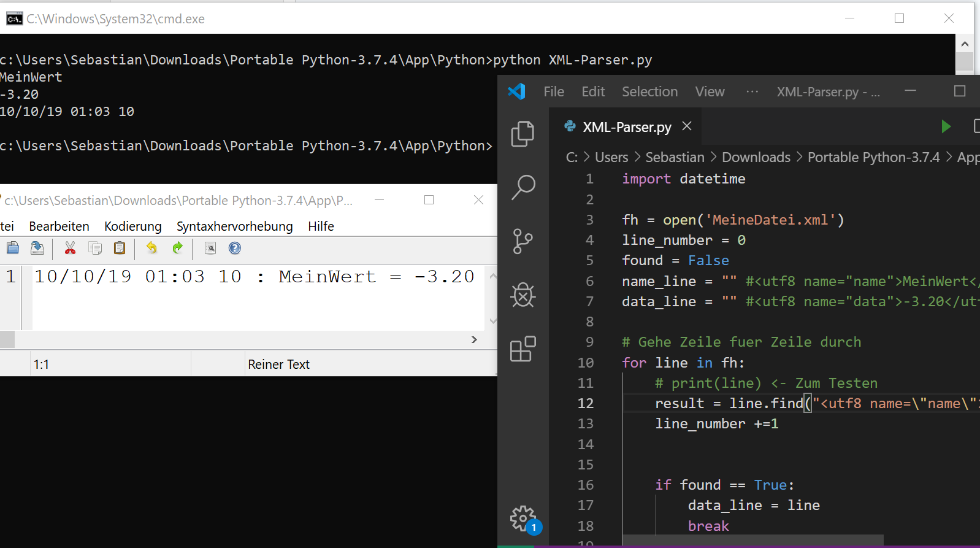
Task: Open the View menu in VS Code
Action: [710, 91]
